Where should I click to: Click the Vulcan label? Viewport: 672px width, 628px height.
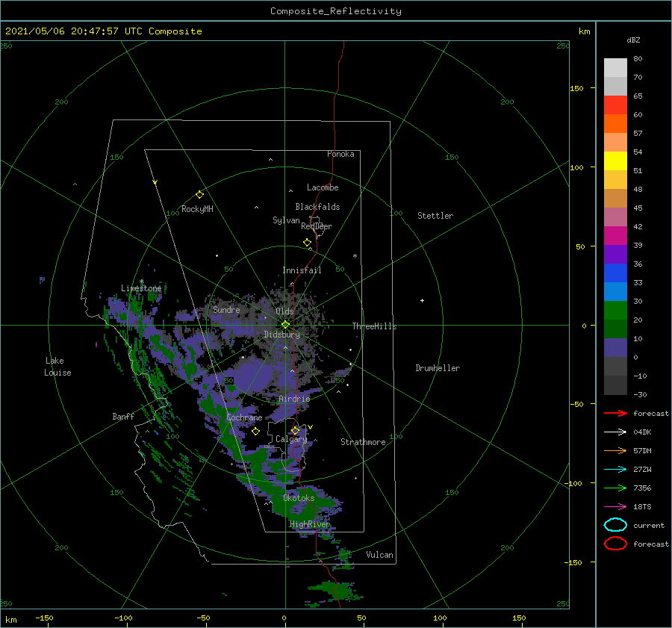(380, 555)
